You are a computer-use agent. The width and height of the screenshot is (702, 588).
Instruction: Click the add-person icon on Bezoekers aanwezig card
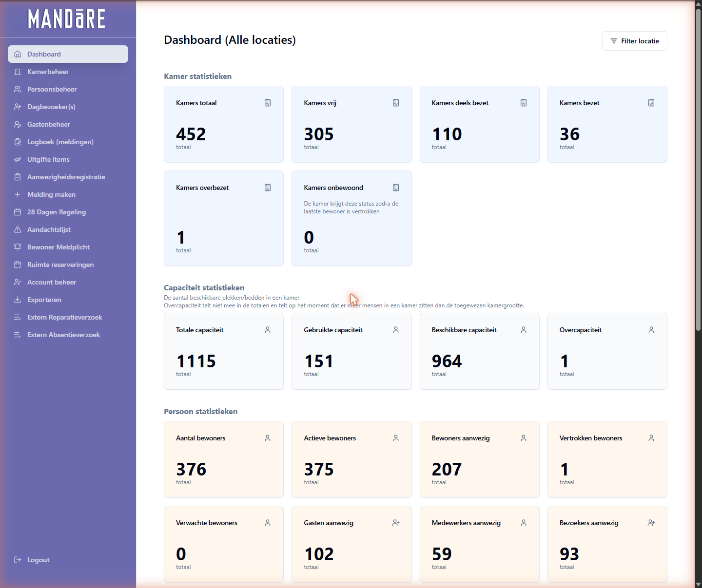(x=651, y=523)
